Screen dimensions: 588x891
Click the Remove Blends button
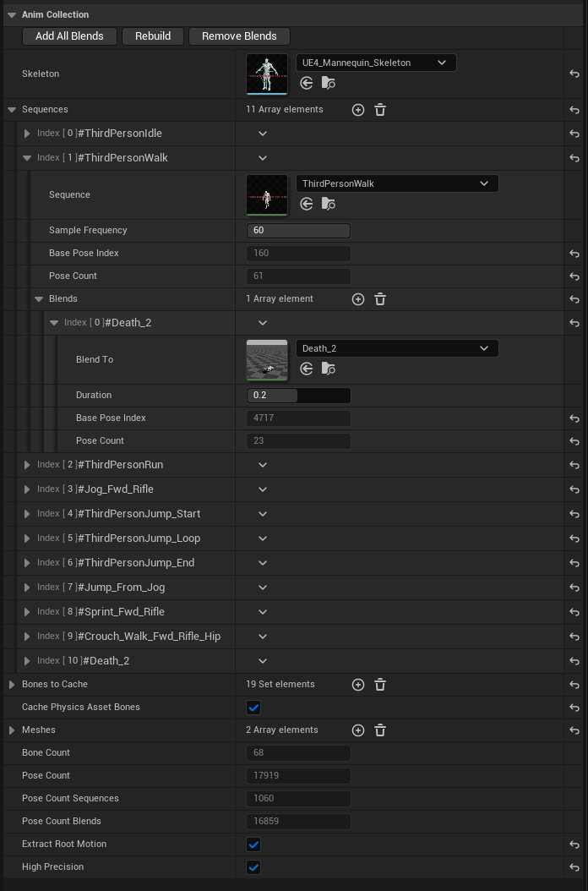239,36
